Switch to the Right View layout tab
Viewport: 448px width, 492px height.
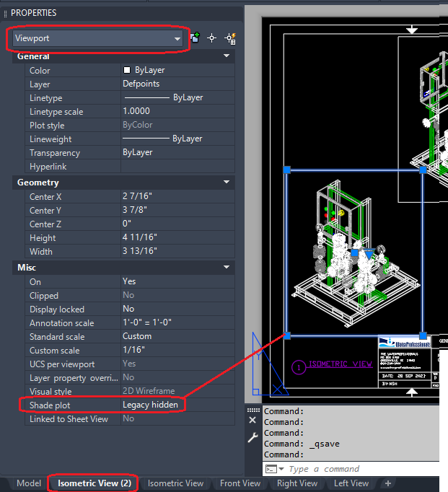[x=297, y=483]
